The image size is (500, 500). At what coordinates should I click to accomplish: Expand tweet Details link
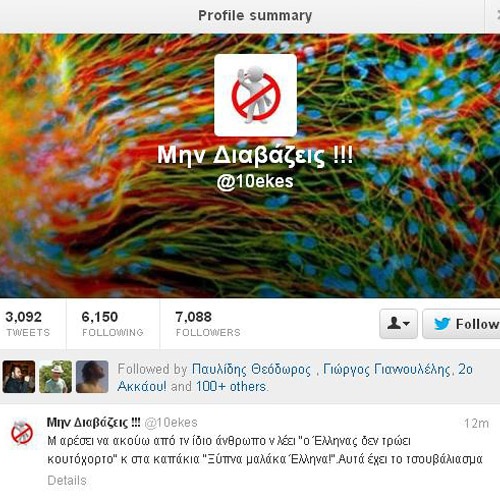point(67,480)
